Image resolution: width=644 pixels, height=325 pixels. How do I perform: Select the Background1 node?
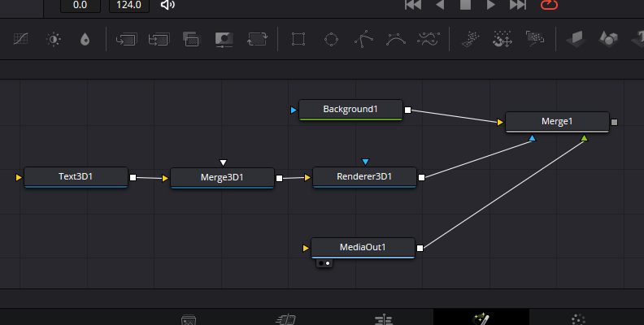(x=350, y=109)
